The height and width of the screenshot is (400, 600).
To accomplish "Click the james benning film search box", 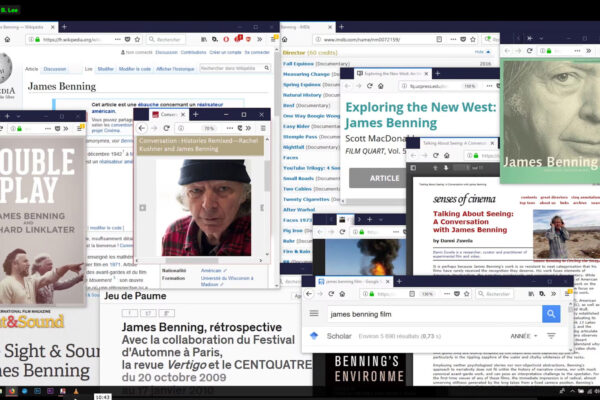I will [434, 314].
